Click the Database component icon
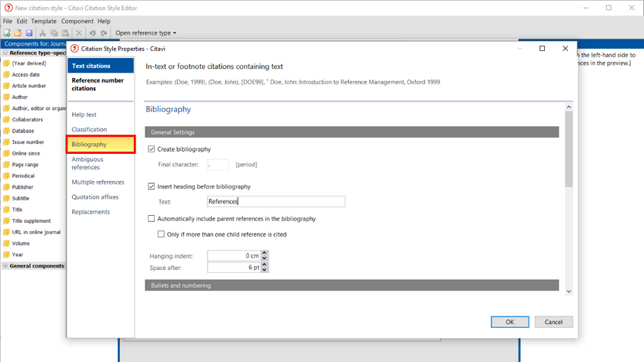This screenshot has height=362, width=644. click(6, 131)
